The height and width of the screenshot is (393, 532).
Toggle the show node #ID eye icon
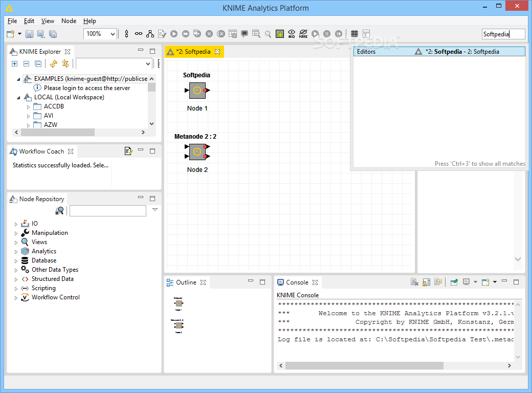(292, 34)
